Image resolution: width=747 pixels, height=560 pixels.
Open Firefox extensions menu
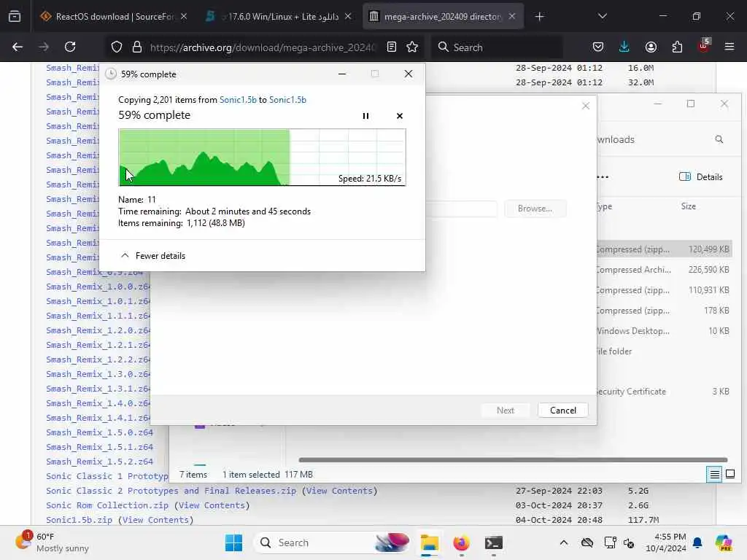(677, 47)
